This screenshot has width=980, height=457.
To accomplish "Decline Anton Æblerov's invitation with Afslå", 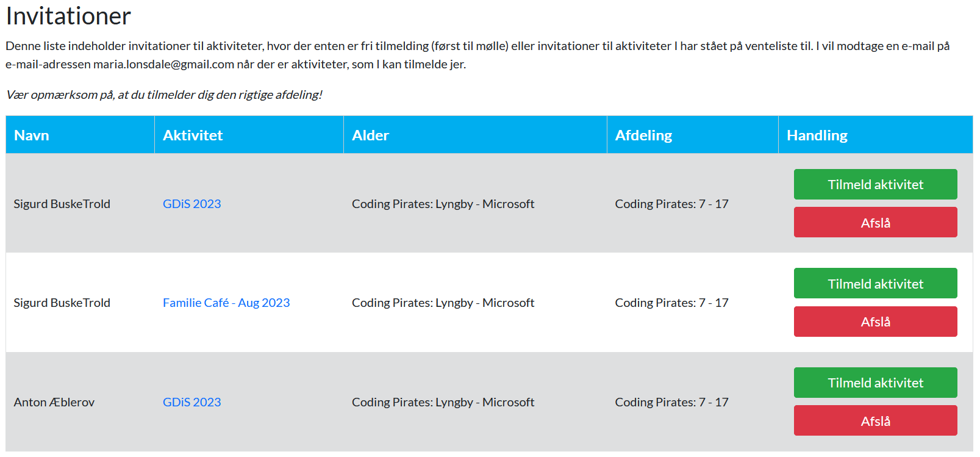I will point(875,420).
